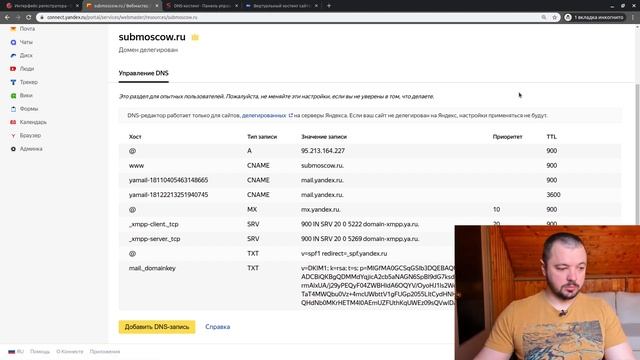Click the Значение записи column header
The width and height of the screenshot is (640, 360).
[x=324, y=137]
